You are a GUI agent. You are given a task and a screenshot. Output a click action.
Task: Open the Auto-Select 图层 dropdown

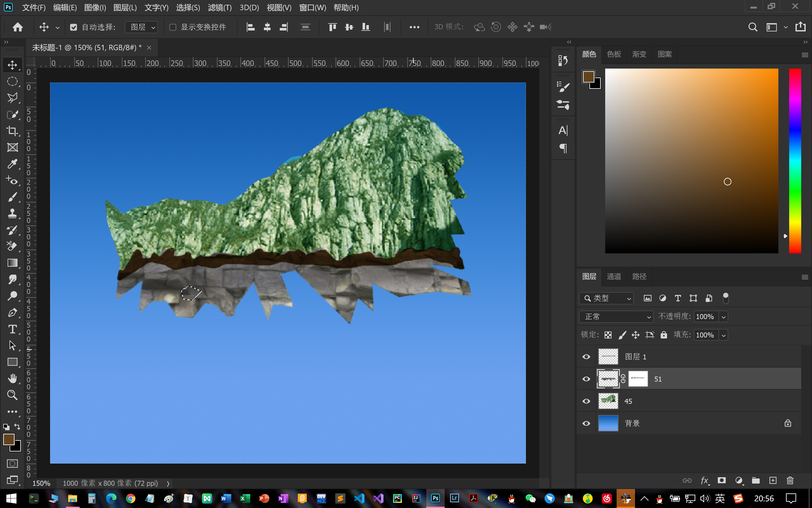(x=141, y=27)
